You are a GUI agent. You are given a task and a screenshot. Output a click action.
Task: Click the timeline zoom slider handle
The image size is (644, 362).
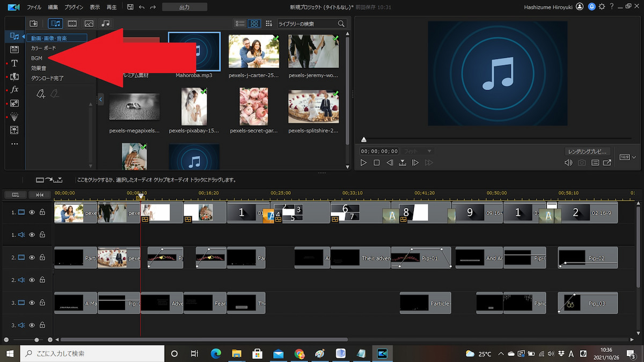click(x=36, y=339)
